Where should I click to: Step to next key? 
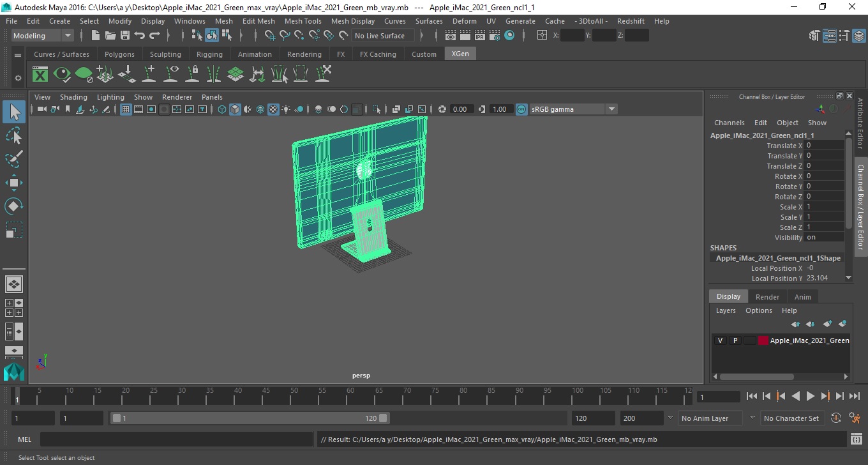(x=825, y=397)
